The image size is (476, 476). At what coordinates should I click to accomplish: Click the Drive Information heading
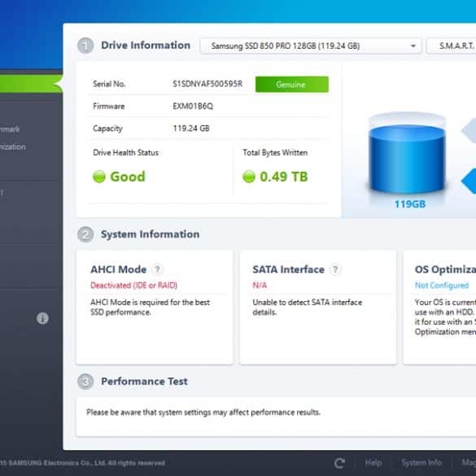tap(146, 46)
